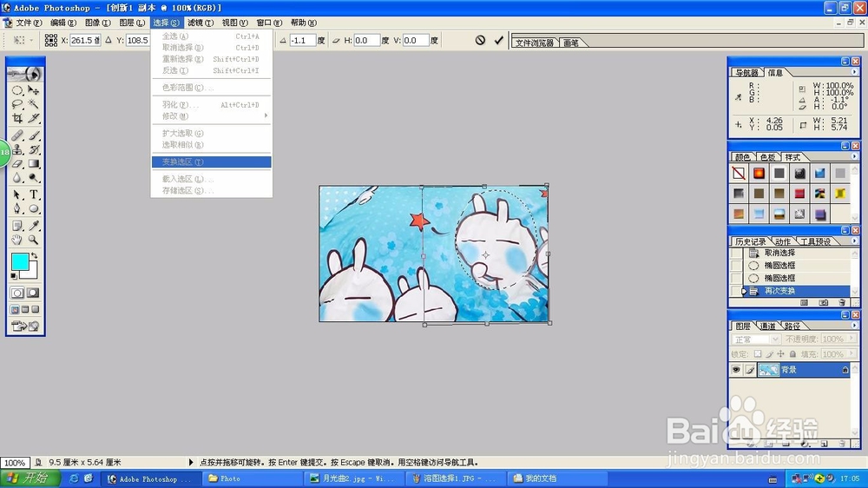This screenshot has height=488, width=868.
Task: Toggle history brush source box for 取消选择
Action: pyautogui.click(x=736, y=253)
